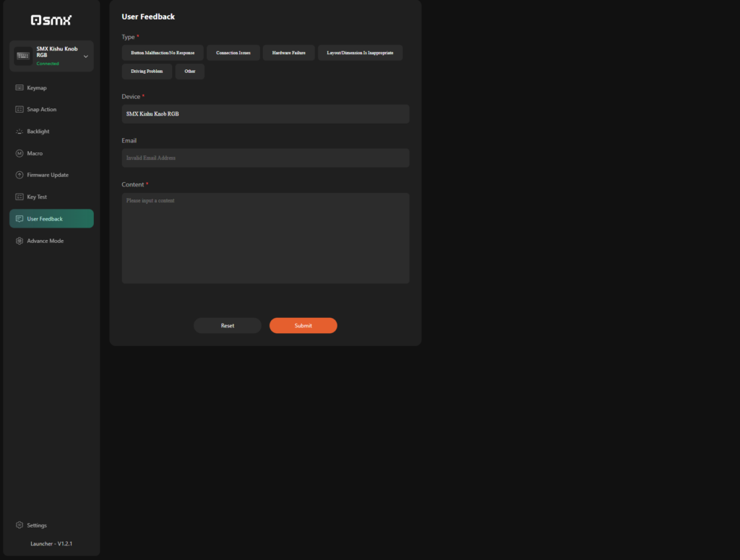Image resolution: width=740 pixels, height=560 pixels.
Task: Expand the SMX Kishu Knob RGB device selector
Action: coord(85,56)
